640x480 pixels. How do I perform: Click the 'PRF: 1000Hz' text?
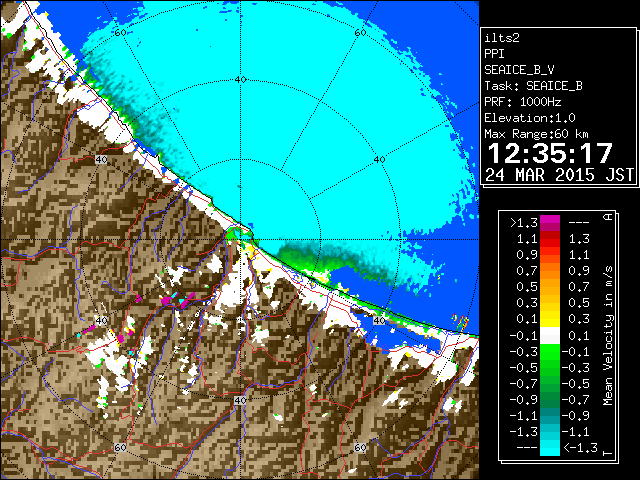pos(523,102)
